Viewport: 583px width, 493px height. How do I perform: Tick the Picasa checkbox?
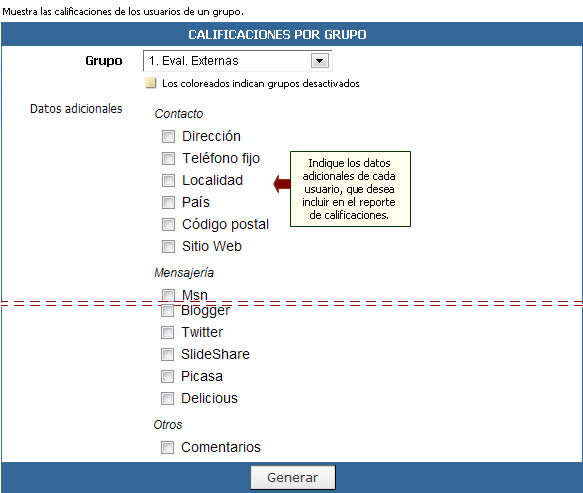pos(167,376)
